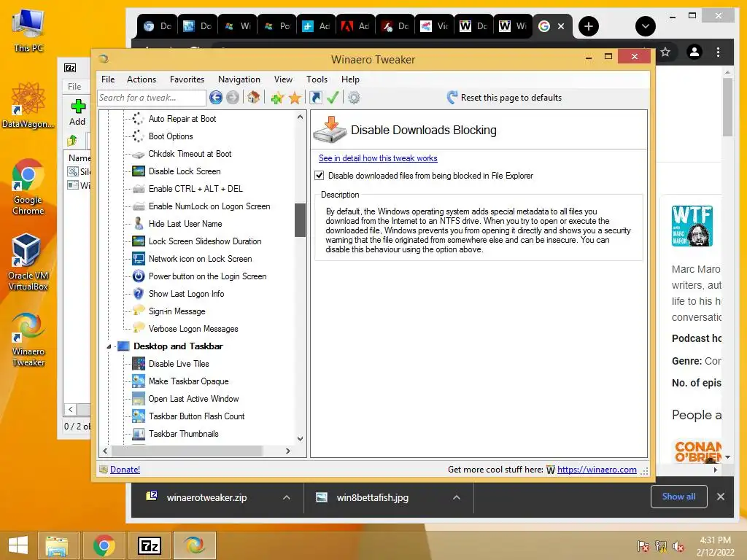Close the Chrome downloads bar

pyautogui.click(x=720, y=497)
